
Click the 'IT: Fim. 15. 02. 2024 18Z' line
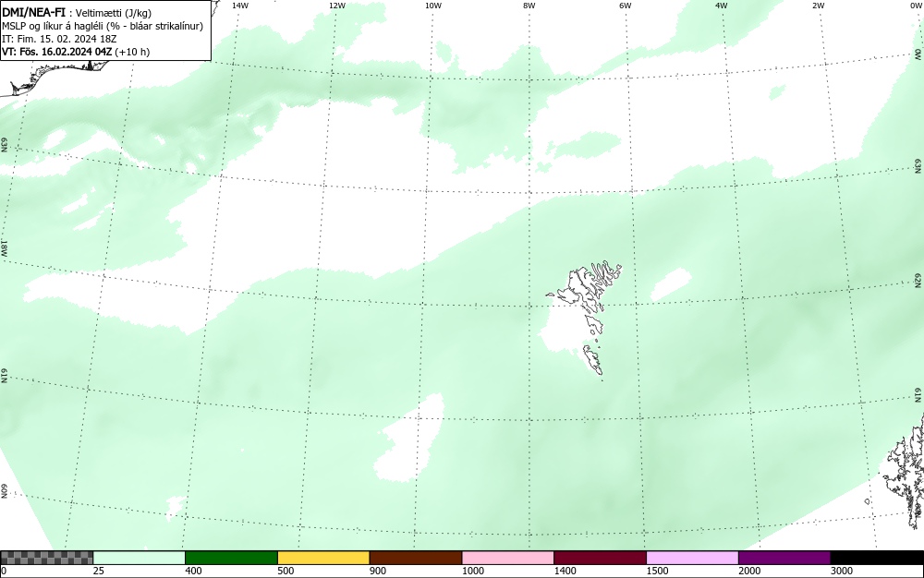59,39
